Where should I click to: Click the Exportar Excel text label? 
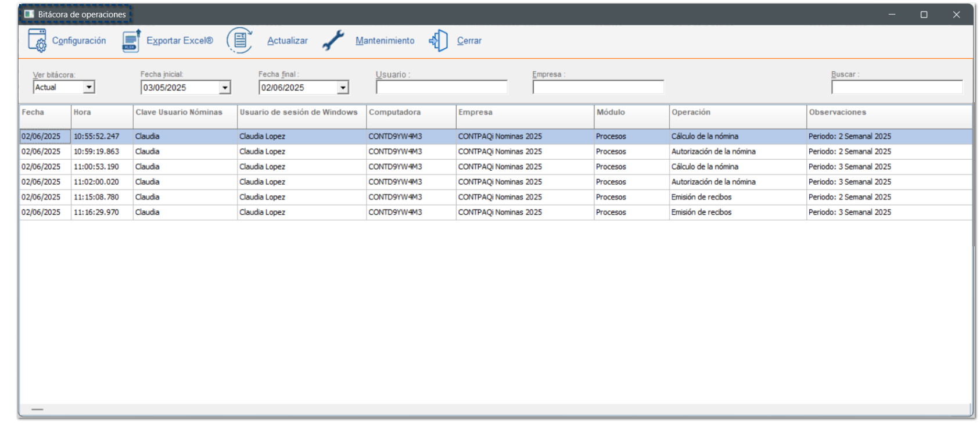[180, 41]
